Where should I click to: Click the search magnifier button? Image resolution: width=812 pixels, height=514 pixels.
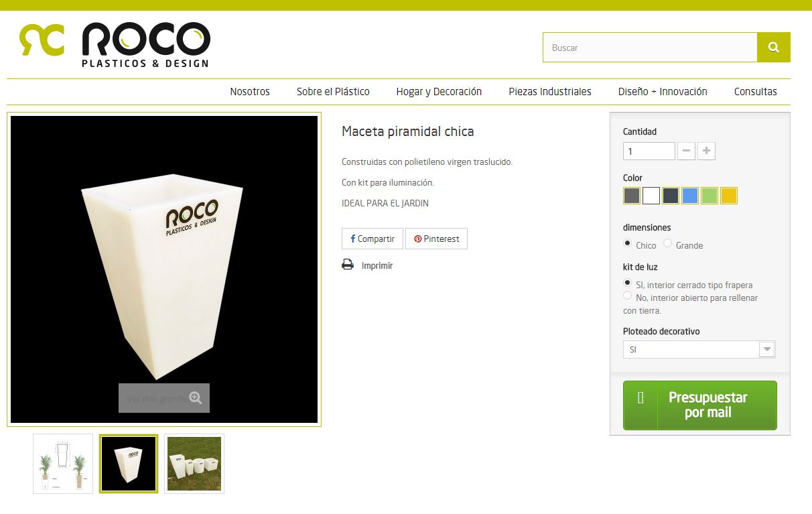(x=774, y=48)
